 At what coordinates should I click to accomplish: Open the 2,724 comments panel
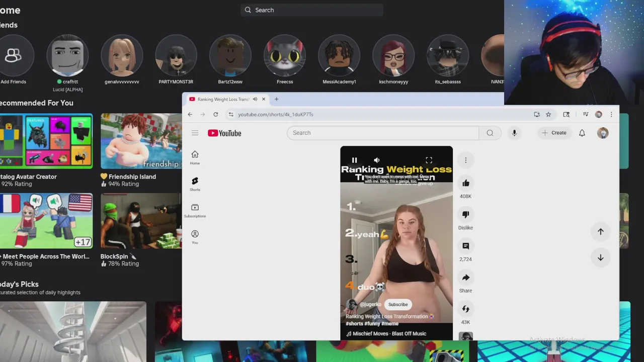[x=465, y=246]
